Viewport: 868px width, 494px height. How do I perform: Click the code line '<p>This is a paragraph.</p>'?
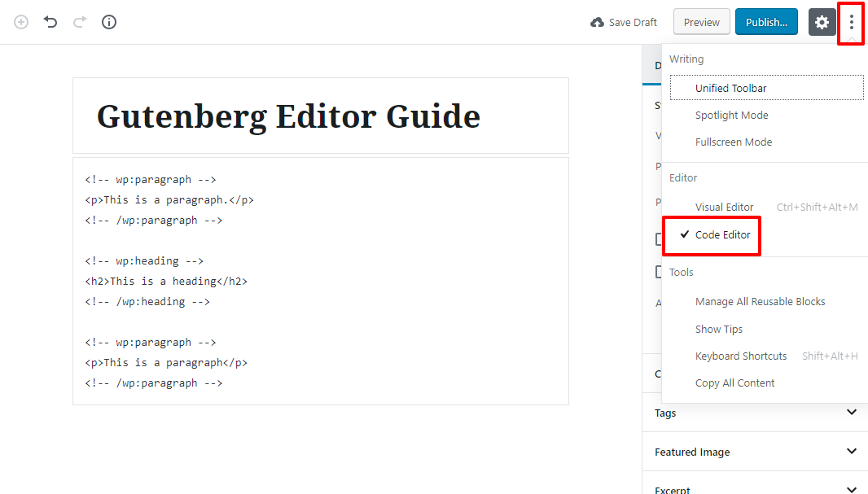pyautogui.click(x=169, y=199)
